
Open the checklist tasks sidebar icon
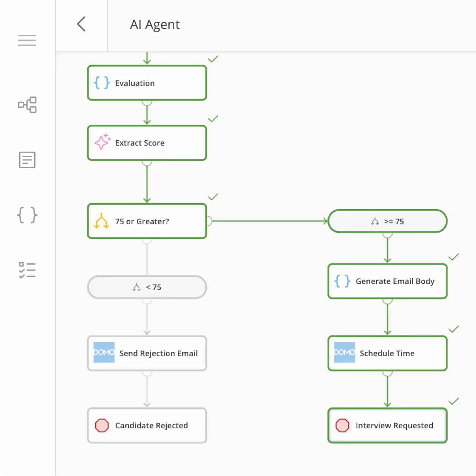point(27,270)
